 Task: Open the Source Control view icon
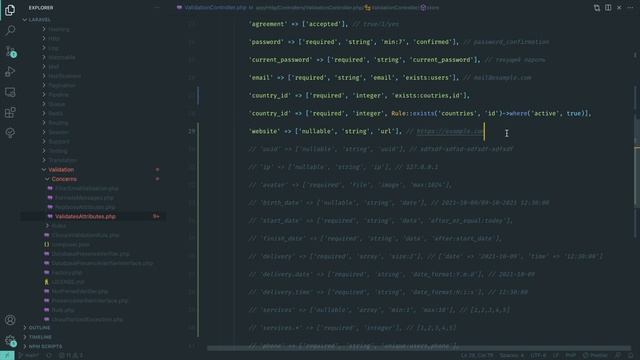(x=10, y=51)
